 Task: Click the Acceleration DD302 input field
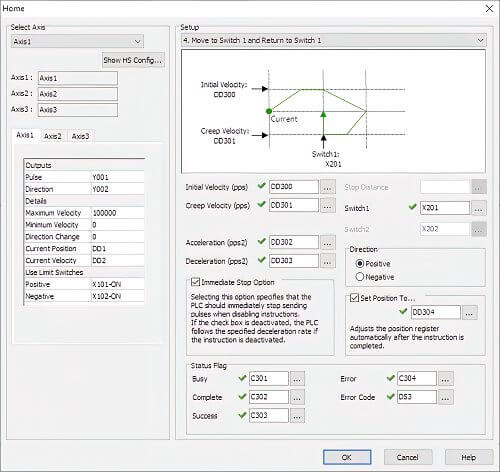(x=294, y=242)
